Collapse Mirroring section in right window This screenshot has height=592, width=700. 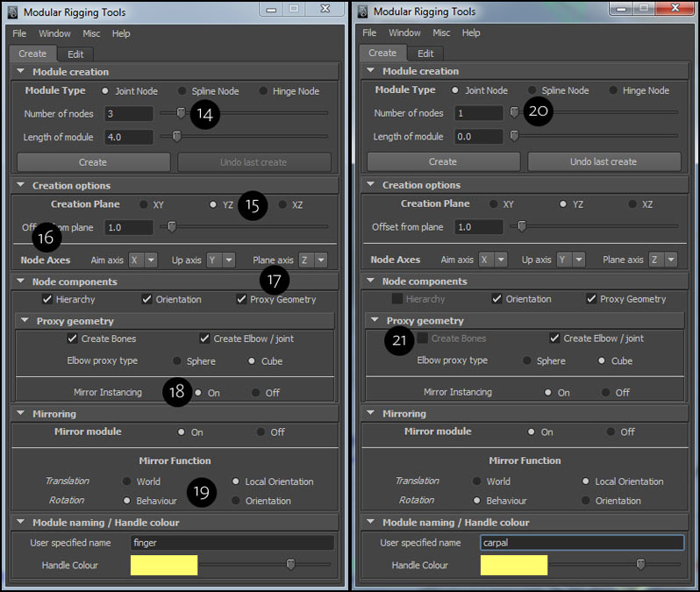(x=370, y=413)
